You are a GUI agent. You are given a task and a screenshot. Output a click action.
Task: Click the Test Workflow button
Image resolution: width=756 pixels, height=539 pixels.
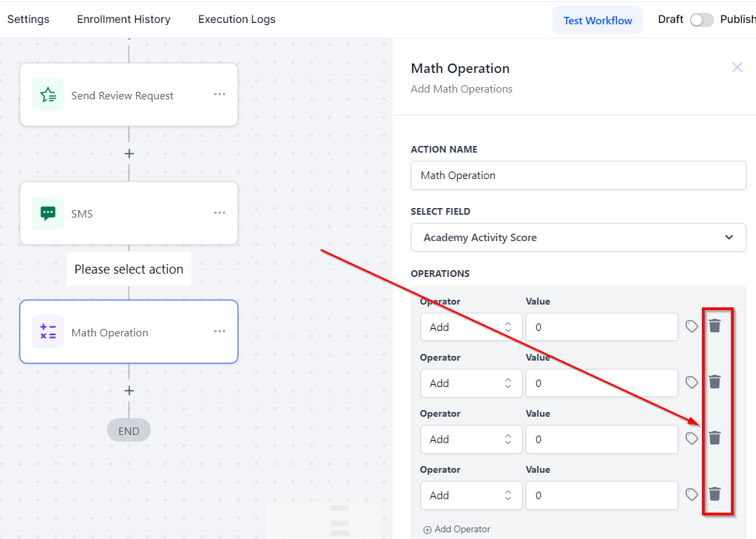pos(597,20)
